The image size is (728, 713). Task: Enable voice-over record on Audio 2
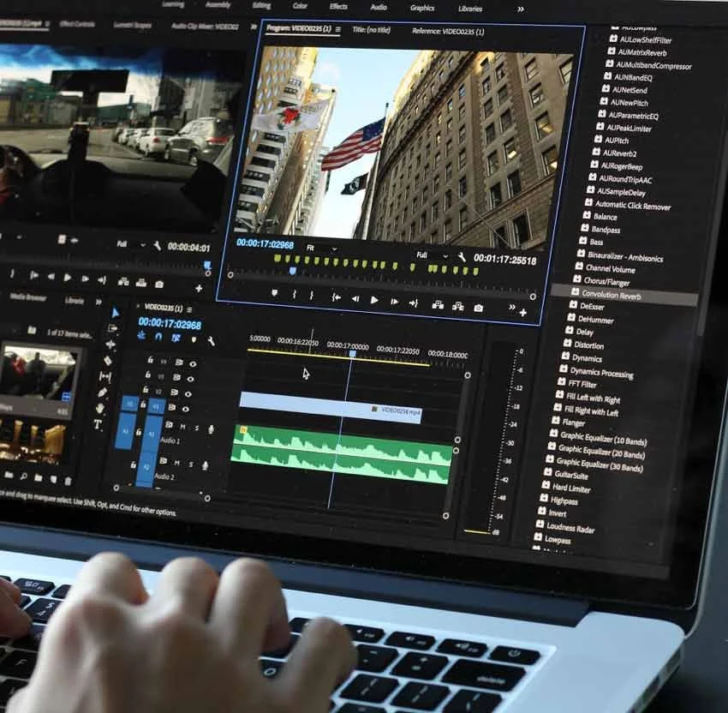[x=205, y=465]
